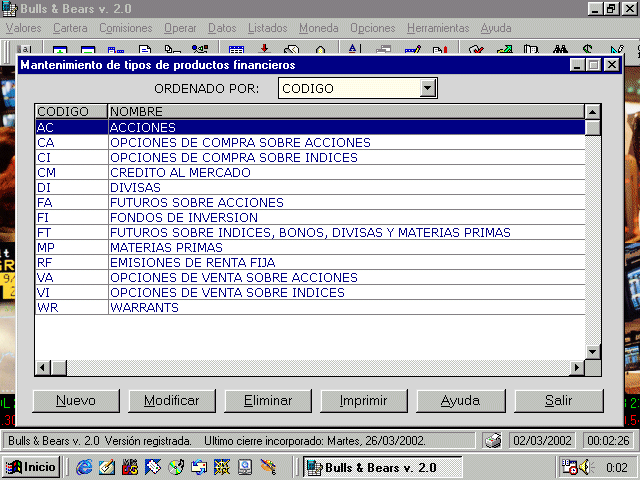Click the red checkmark toolbar icon
The height and width of the screenshot is (480, 640).
[x=476, y=50]
